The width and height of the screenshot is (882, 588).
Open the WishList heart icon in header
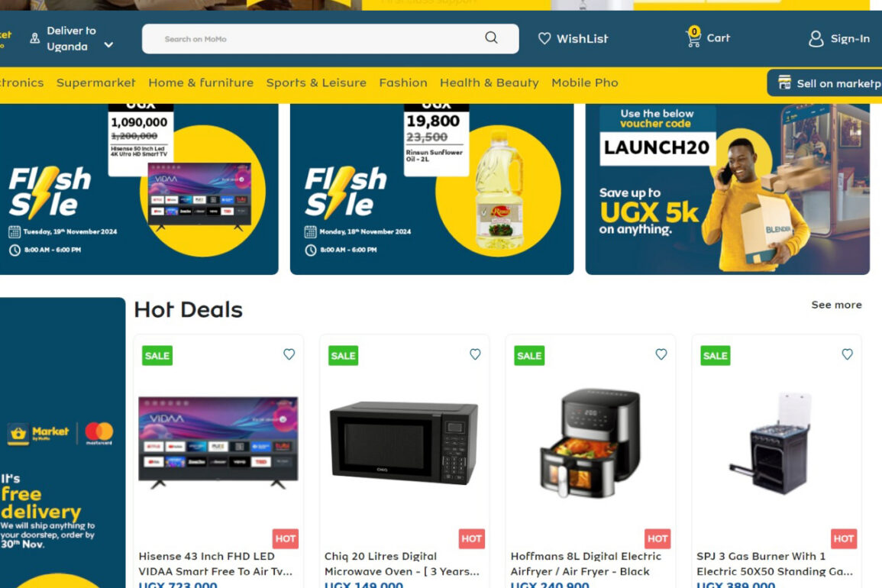(544, 38)
